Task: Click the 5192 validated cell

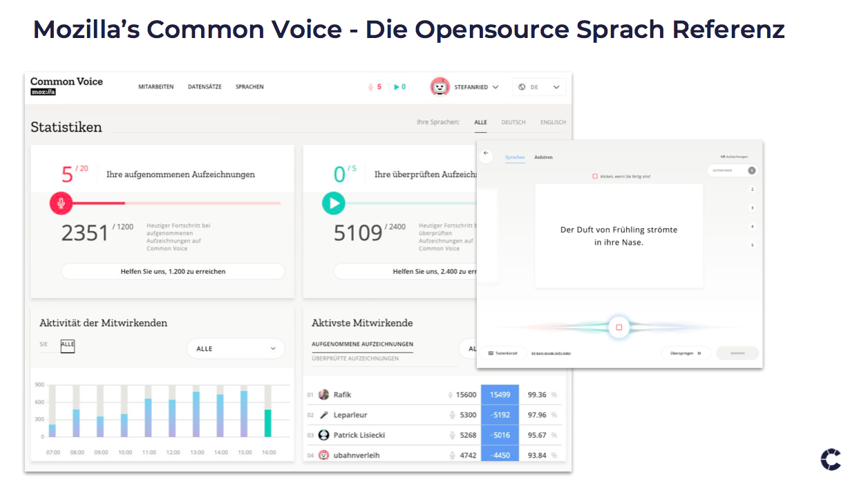Action: [x=500, y=415]
